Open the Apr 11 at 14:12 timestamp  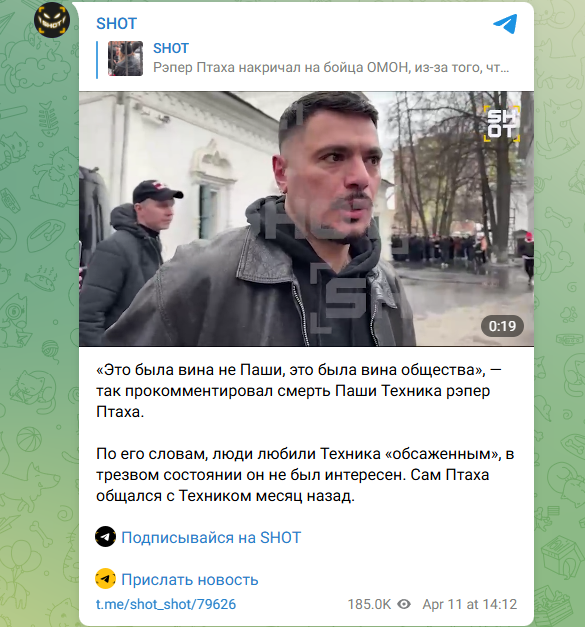click(x=469, y=604)
